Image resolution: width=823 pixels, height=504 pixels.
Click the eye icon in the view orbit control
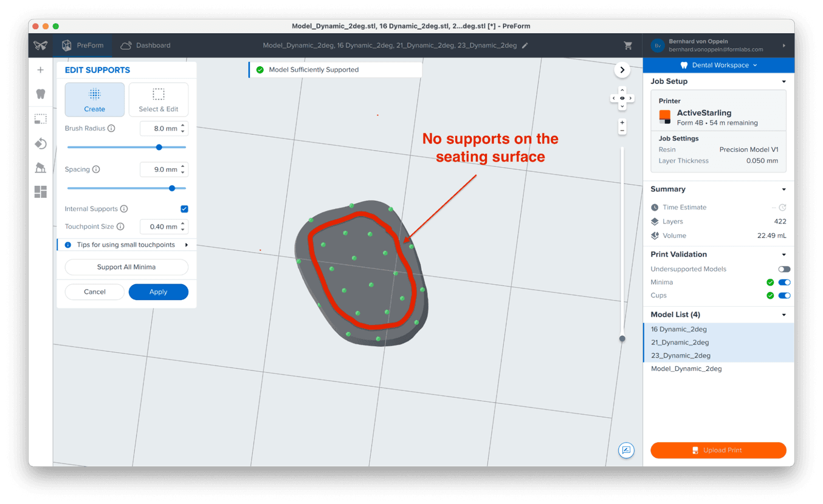pos(622,98)
